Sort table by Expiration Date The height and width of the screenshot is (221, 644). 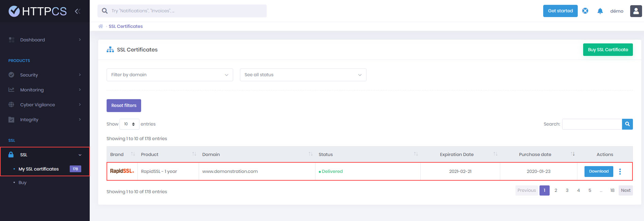[x=495, y=154]
